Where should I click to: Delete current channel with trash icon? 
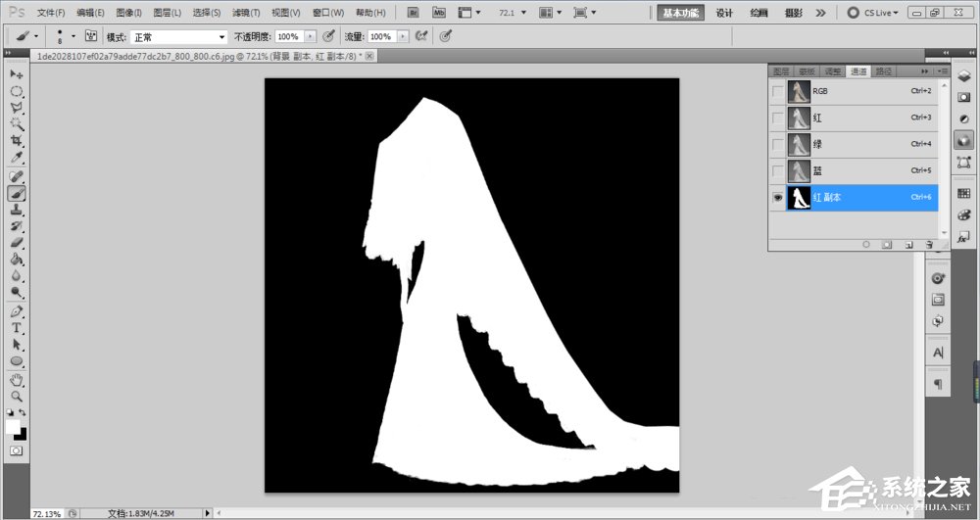click(x=927, y=243)
